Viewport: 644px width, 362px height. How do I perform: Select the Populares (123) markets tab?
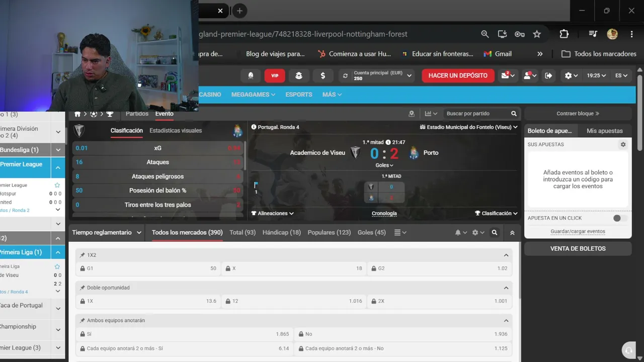coord(329,232)
